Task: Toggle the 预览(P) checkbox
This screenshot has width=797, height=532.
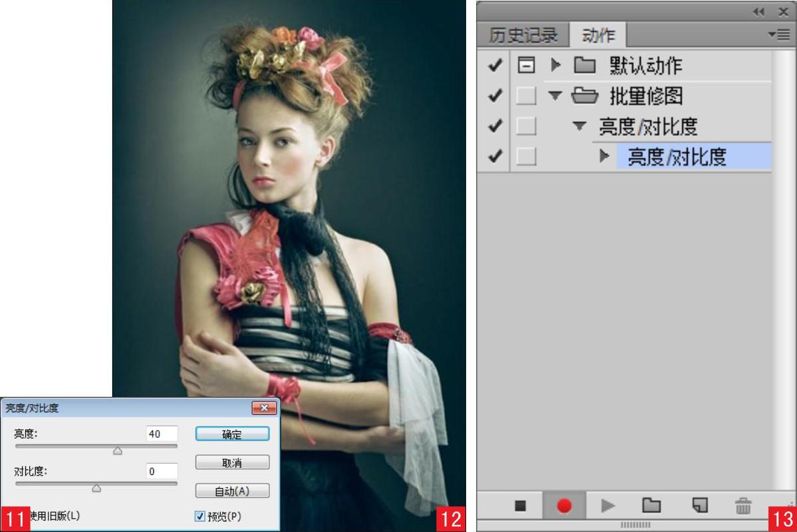Action: (200, 516)
